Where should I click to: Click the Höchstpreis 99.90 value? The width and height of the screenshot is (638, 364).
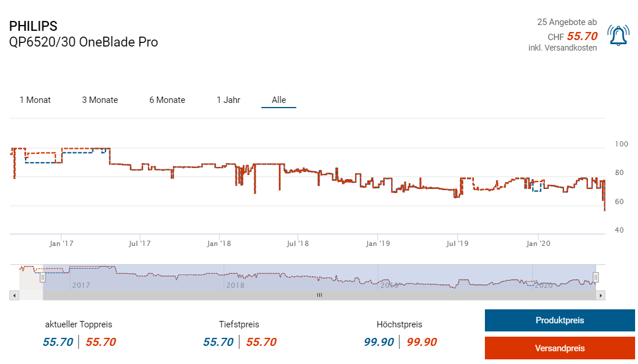click(x=378, y=342)
